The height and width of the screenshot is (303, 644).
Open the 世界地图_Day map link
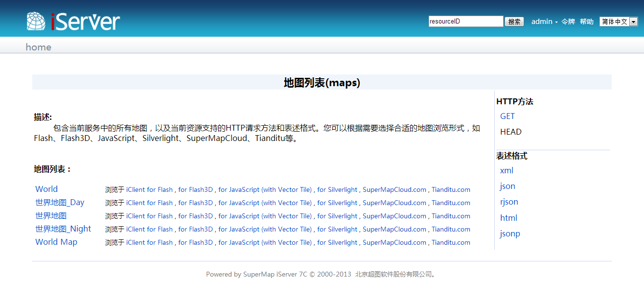[60, 202]
